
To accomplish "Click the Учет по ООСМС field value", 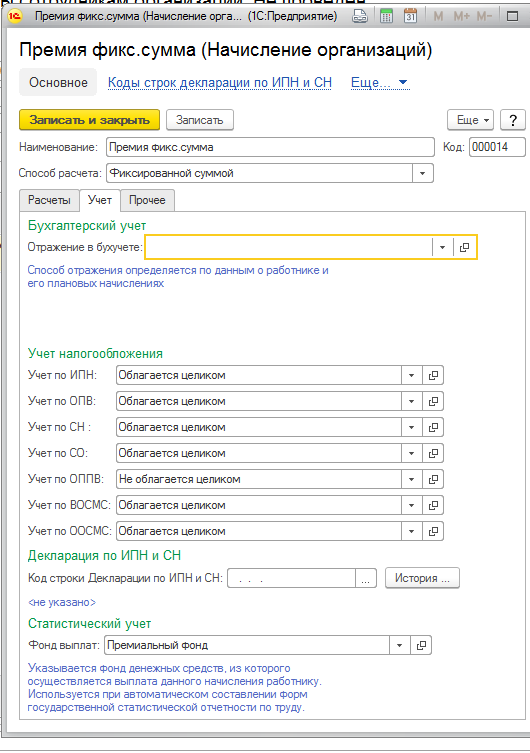I will 259,531.
